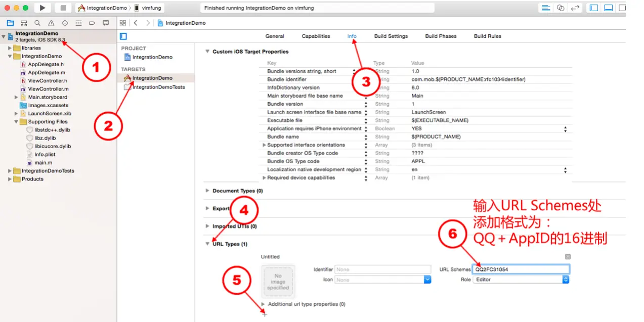
Task: Open the Project navigator folder icon
Action: coord(10,23)
